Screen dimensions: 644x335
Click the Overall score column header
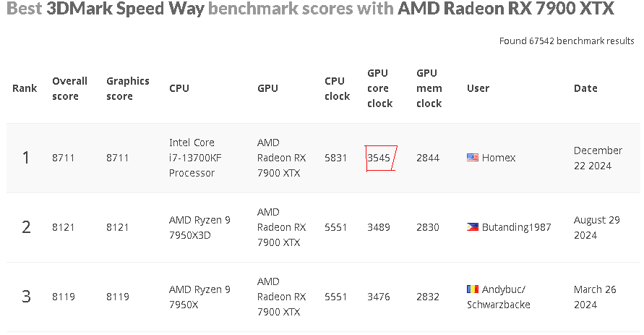pyautogui.click(x=69, y=88)
